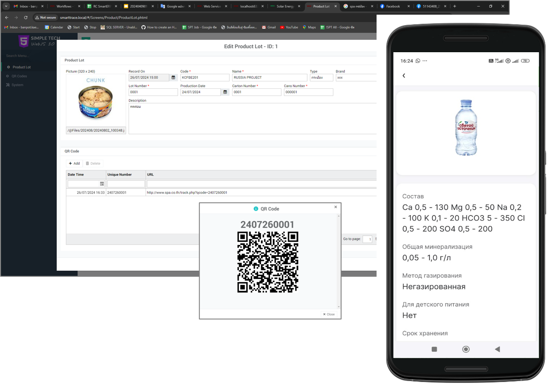Open the How to create GitHub bookmark

(159, 27)
